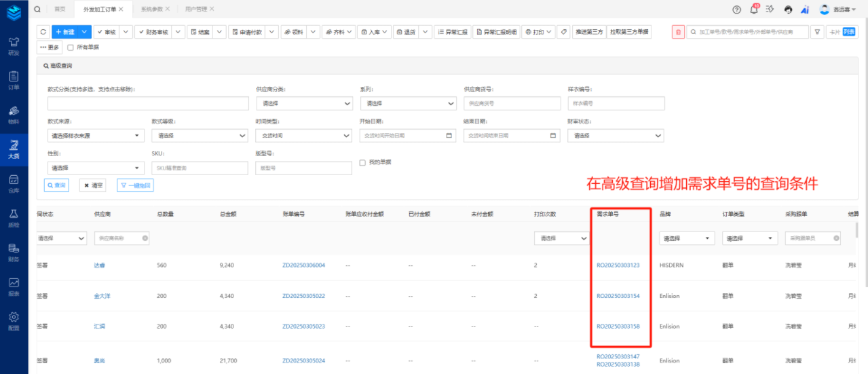868x374 pixels.
Task: Open the help question mark icon
Action: (737, 10)
